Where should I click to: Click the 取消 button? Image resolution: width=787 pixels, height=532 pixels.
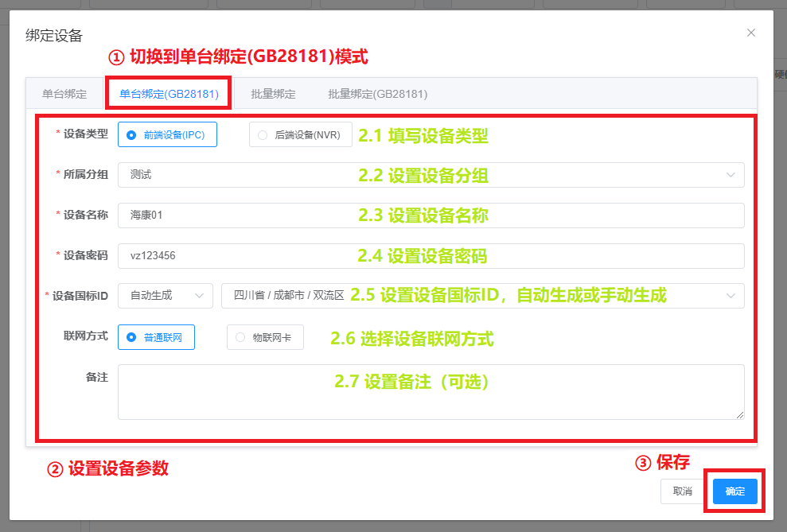click(682, 491)
